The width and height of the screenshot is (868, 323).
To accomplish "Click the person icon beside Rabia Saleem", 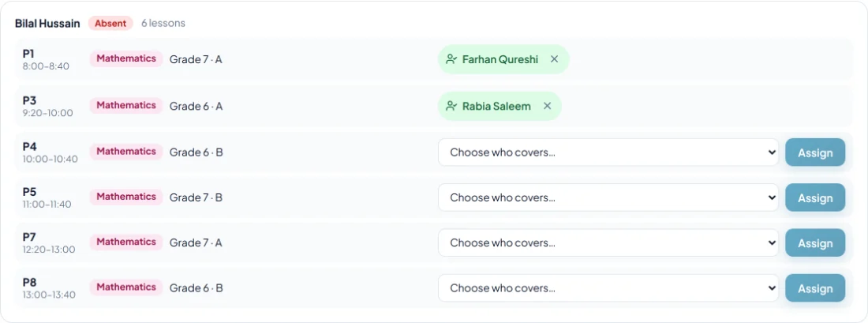I will coord(451,106).
